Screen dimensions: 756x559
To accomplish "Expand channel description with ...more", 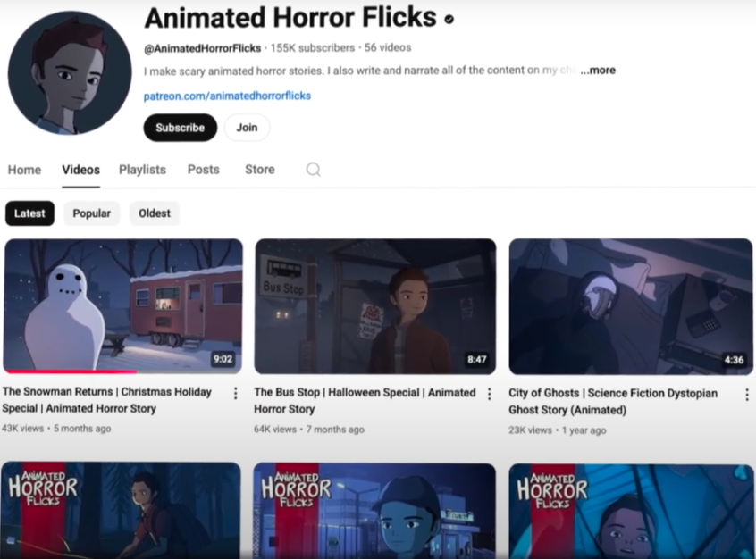I will pyautogui.click(x=598, y=71).
